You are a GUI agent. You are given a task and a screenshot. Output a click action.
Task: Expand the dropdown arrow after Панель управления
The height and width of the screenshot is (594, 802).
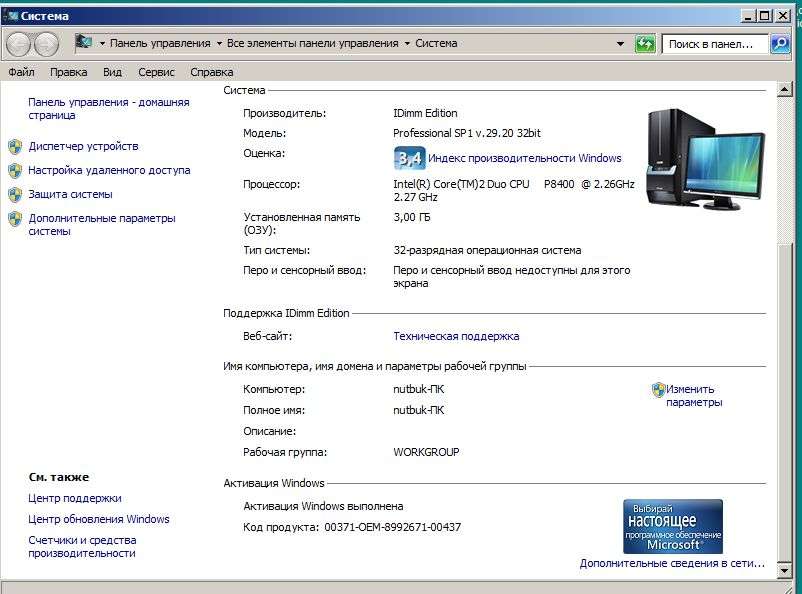[218, 44]
